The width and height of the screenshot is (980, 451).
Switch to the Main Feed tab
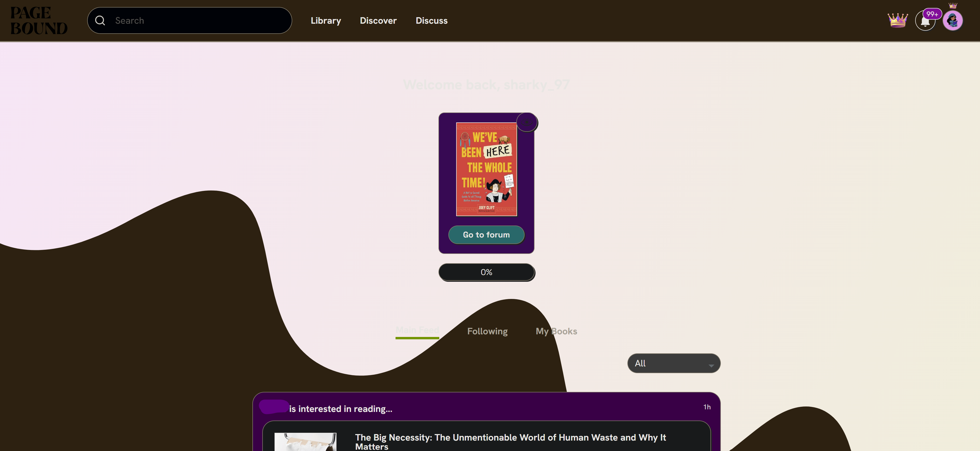coord(417,330)
